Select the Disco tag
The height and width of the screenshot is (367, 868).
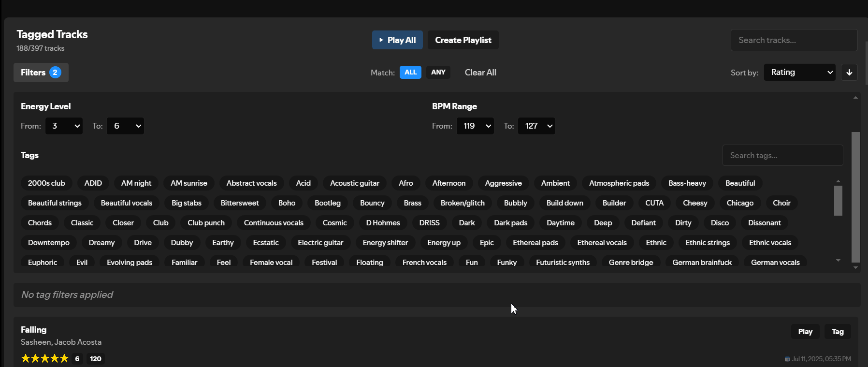[720, 223]
